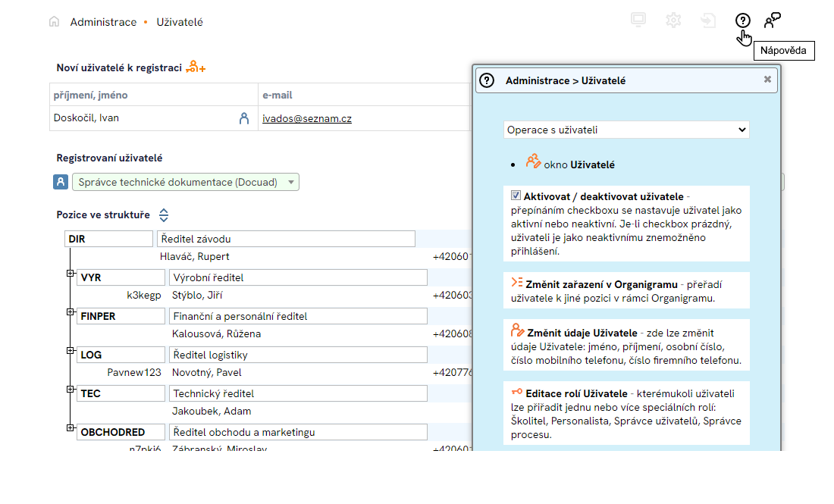Click the home icon in breadcrumb
Image resolution: width=834 pixels, height=504 pixels.
(x=54, y=22)
